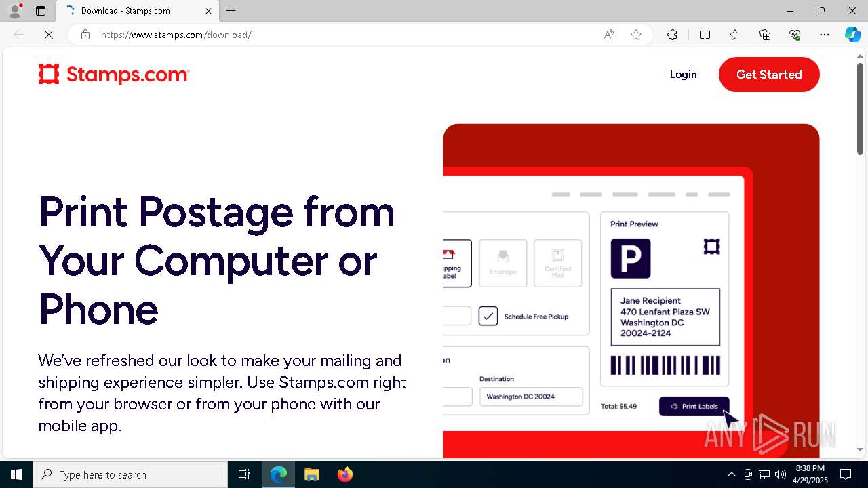Click the address bar URL field
Image resolution: width=868 pixels, height=488 pixels.
click(346, 35)
